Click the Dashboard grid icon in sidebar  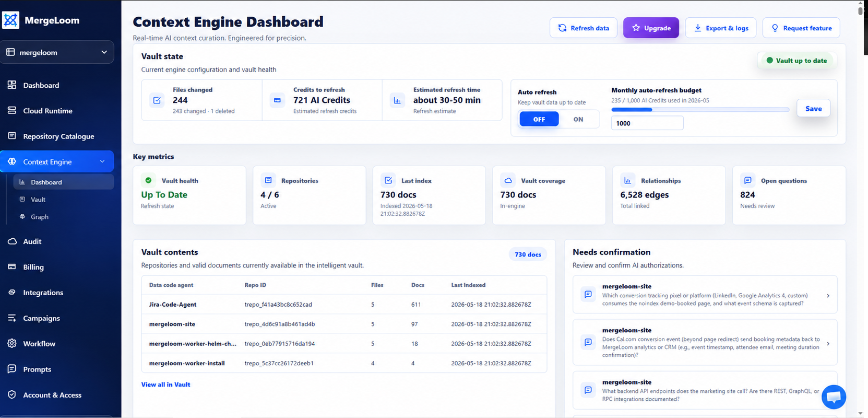[12, 85]
